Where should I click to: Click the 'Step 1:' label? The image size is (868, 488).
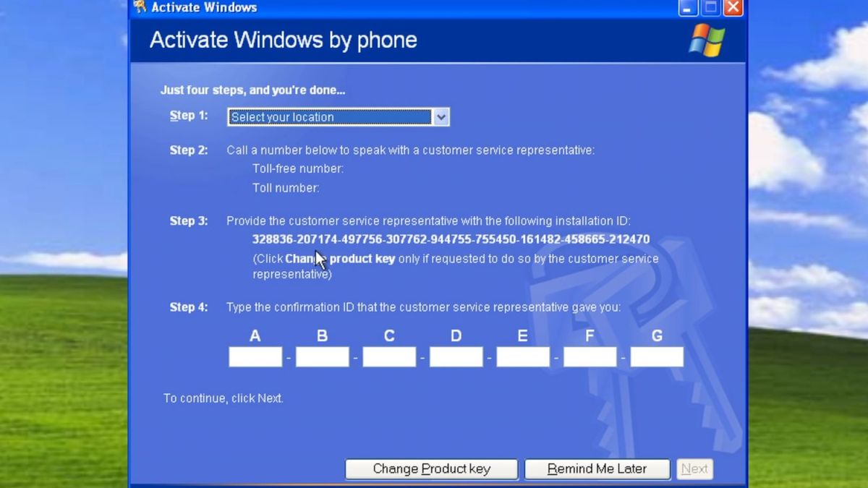[x=189, y=116]
